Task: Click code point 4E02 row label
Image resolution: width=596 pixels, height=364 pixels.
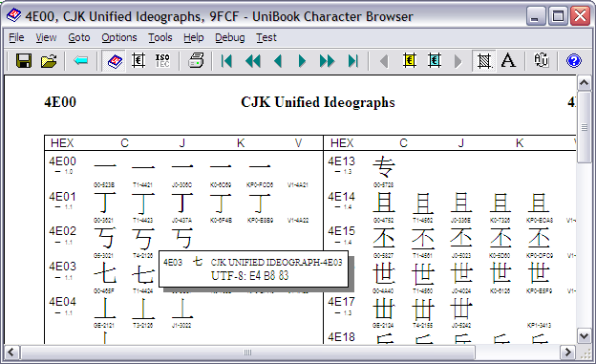Action: [62, 231]
